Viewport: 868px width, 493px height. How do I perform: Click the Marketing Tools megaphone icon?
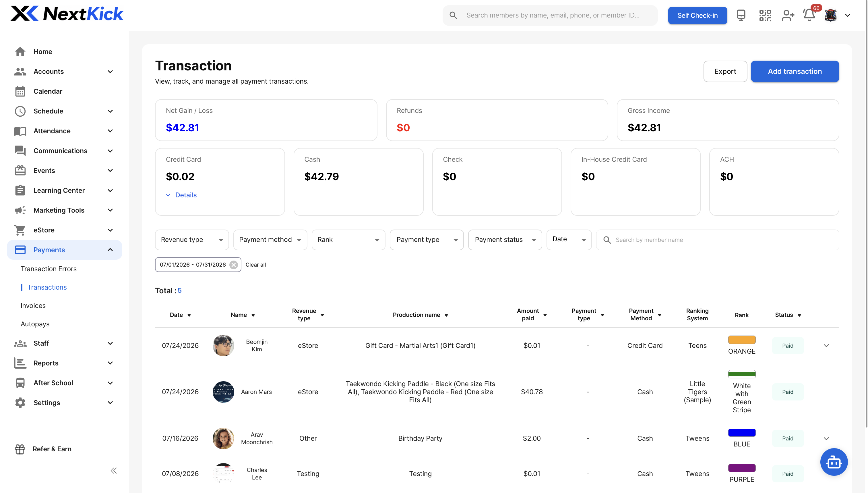click(20, 210)
